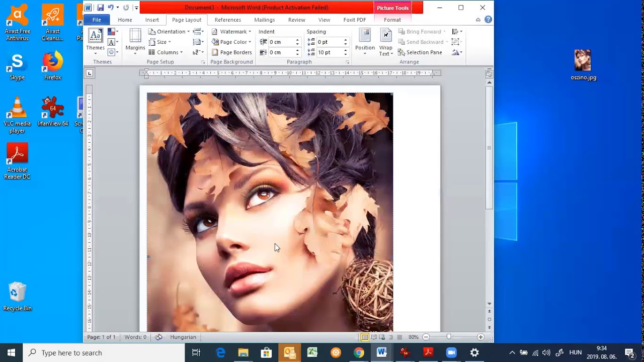Click the Page Borders button

[231, 52]
